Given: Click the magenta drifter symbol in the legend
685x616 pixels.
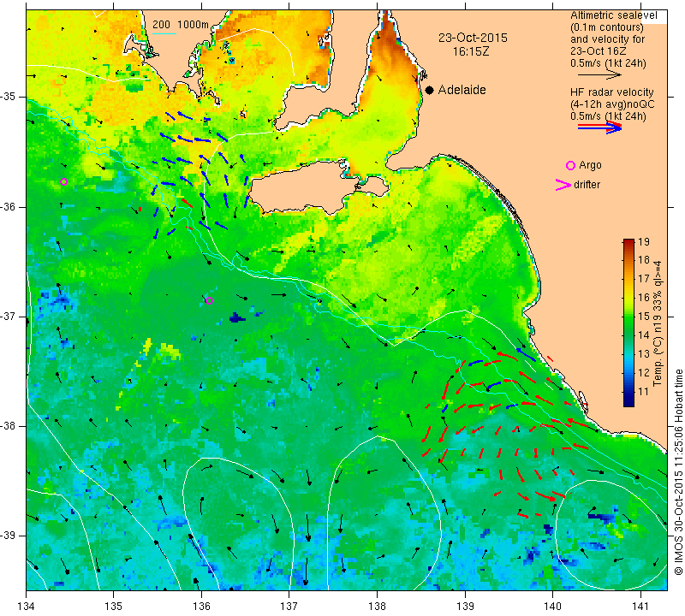Looking at the screenshot, I should 563,185.
